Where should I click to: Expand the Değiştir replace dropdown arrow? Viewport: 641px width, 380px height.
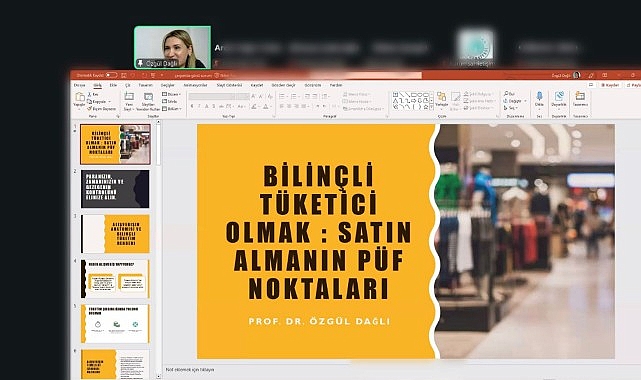pyautogui.click(x=525, y=101)
